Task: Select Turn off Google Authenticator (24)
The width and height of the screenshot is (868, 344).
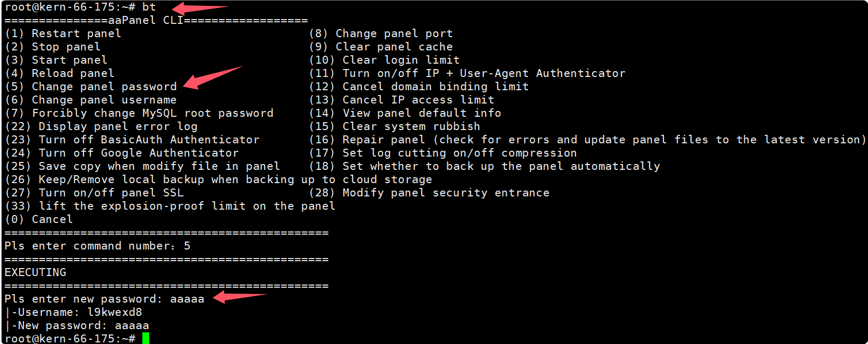Action: [x=122, y=153]
